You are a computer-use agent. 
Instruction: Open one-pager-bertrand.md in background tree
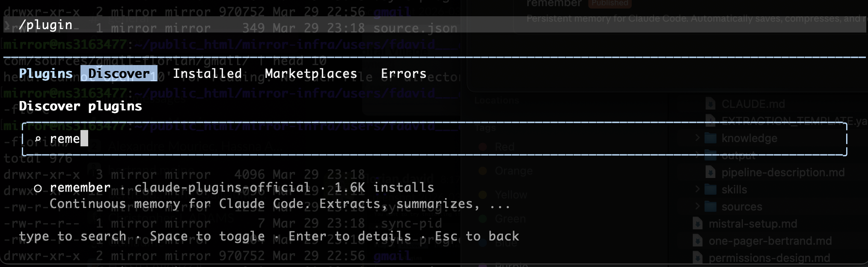(x=770, y=241)
